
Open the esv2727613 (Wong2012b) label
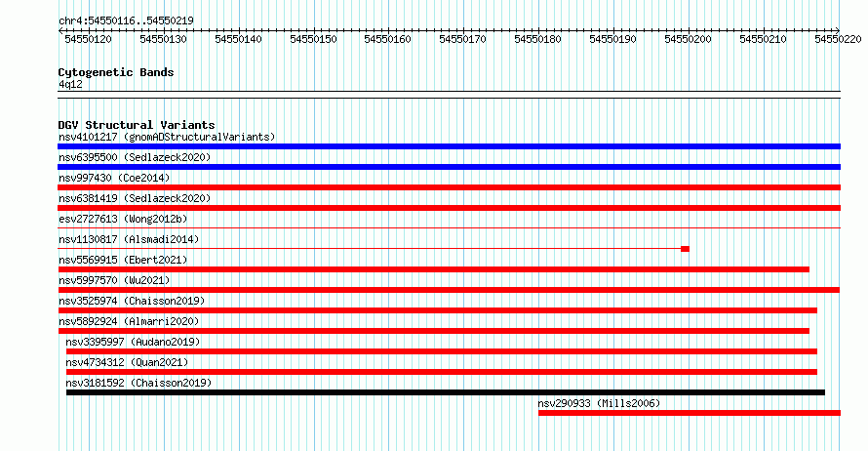click(x=123, y=219)
